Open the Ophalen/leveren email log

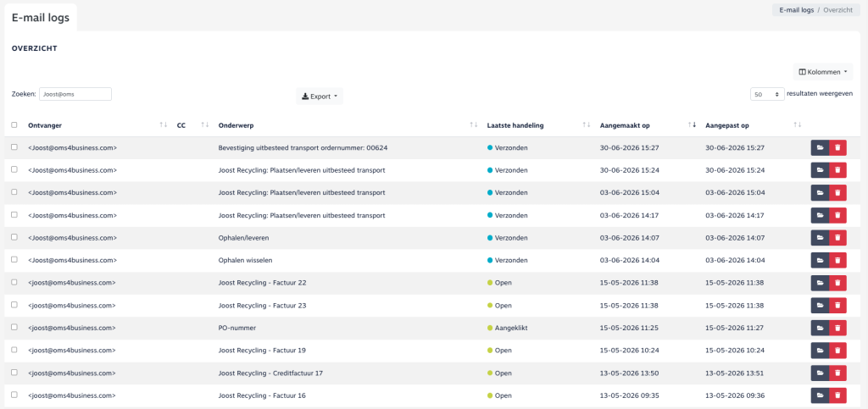820,238
